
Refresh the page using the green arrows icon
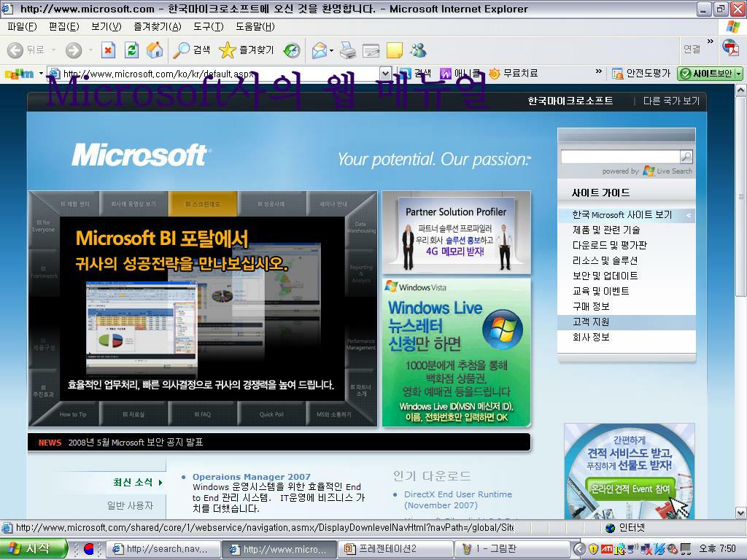pos(131,50)
